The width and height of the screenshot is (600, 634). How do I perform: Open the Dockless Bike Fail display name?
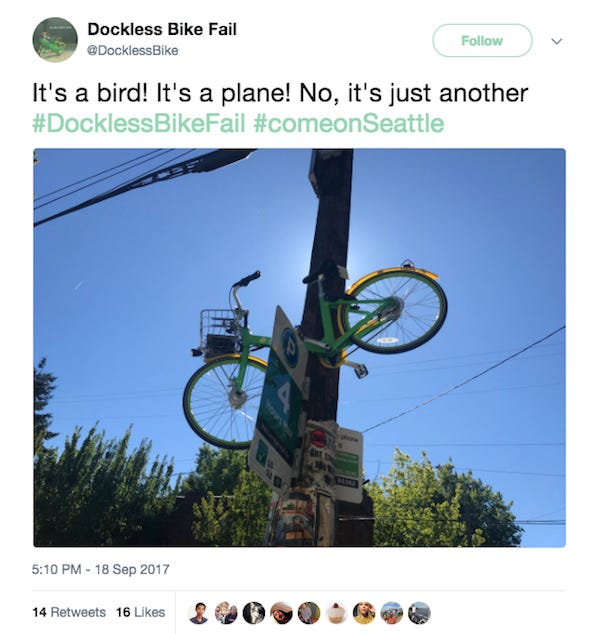[162, 30]
